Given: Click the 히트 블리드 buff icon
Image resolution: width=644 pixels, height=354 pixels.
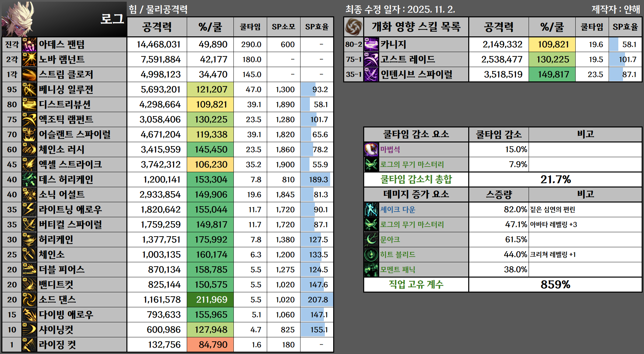Looking at the screenshot, I should pyautogui.click(x=371, y=255).
